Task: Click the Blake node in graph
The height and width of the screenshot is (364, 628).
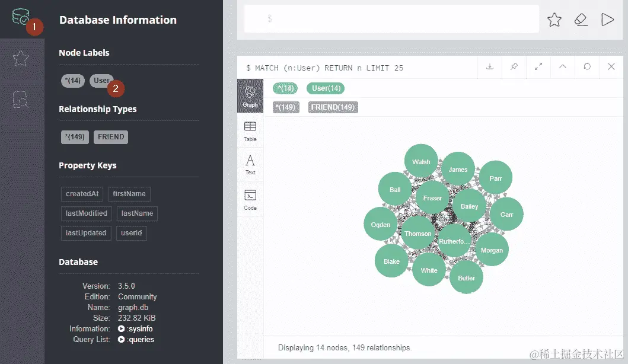Action: [x=391, y=261]
